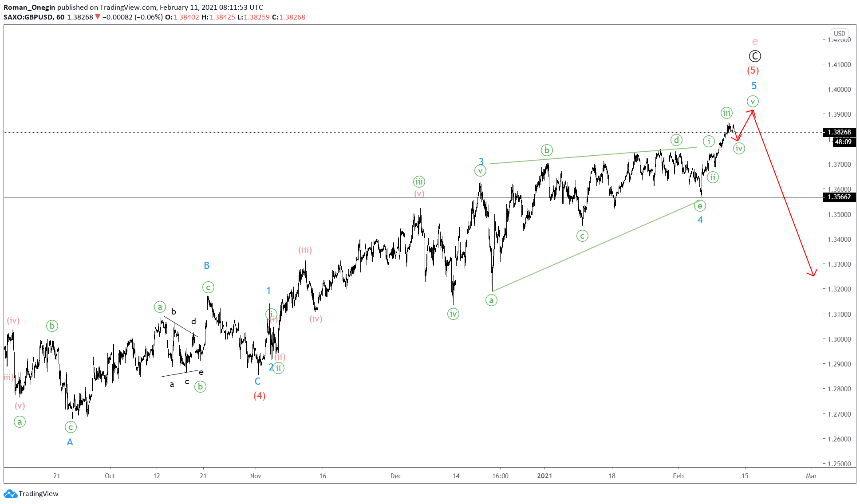Click the TradingView cloud logo
Screen dimensions: 860x504
10,493
